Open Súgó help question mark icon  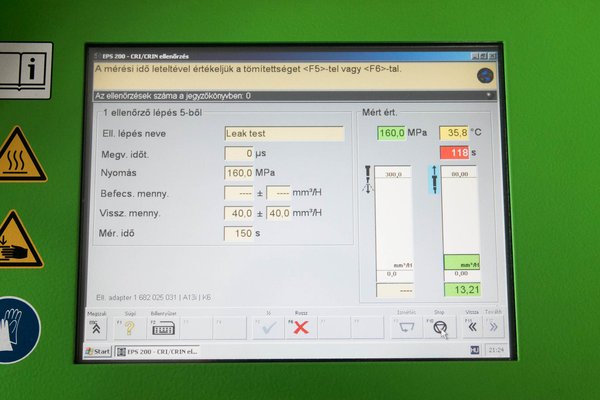tap(129, 327)
